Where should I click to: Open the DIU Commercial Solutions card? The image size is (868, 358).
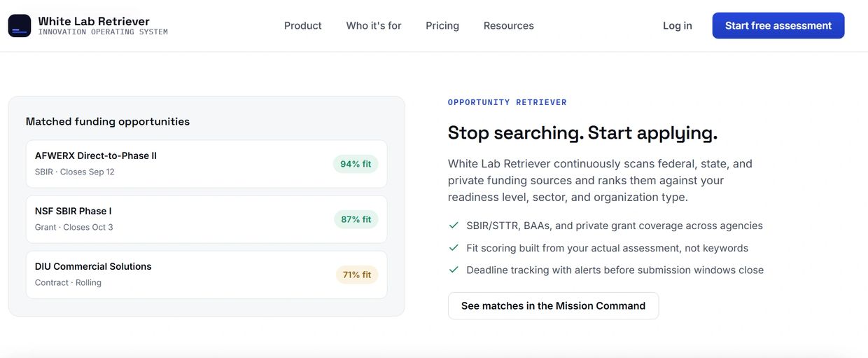pos(206,275)
